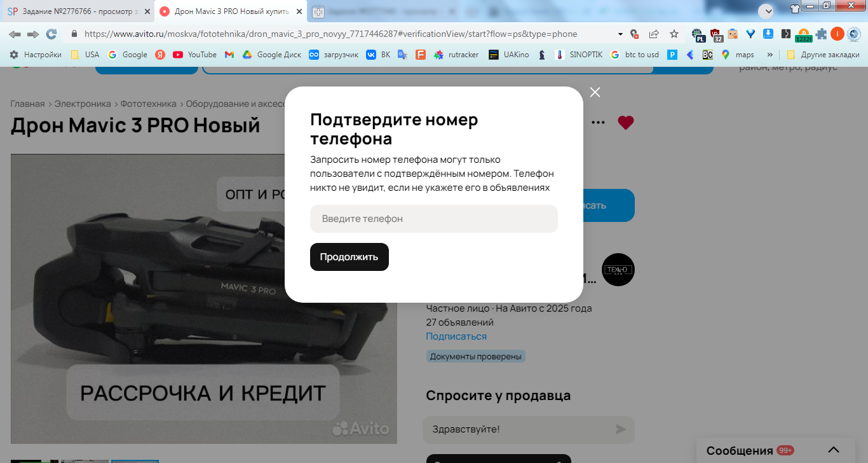Click the Подписаться link

click(x=456, y=336)
